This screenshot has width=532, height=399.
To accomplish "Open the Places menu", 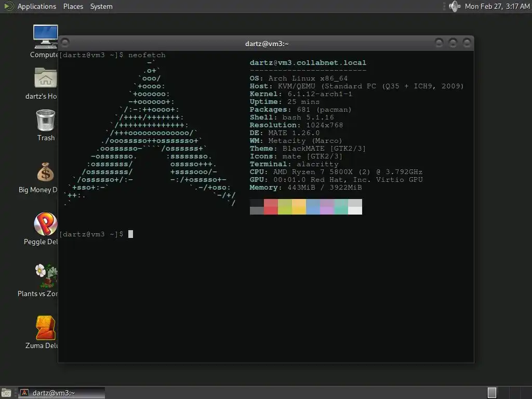I will (73, 6).
